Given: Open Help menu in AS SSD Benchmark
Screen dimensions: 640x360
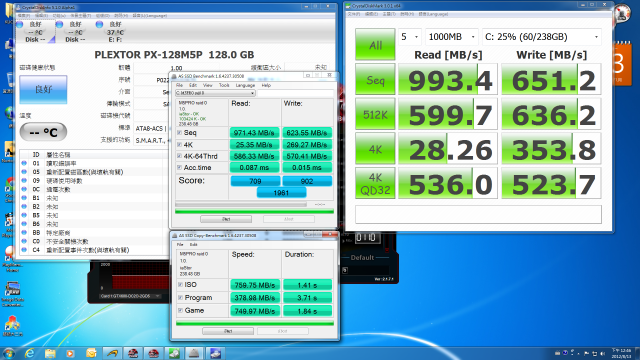Looking at the screenshot, I should (266, 85).
